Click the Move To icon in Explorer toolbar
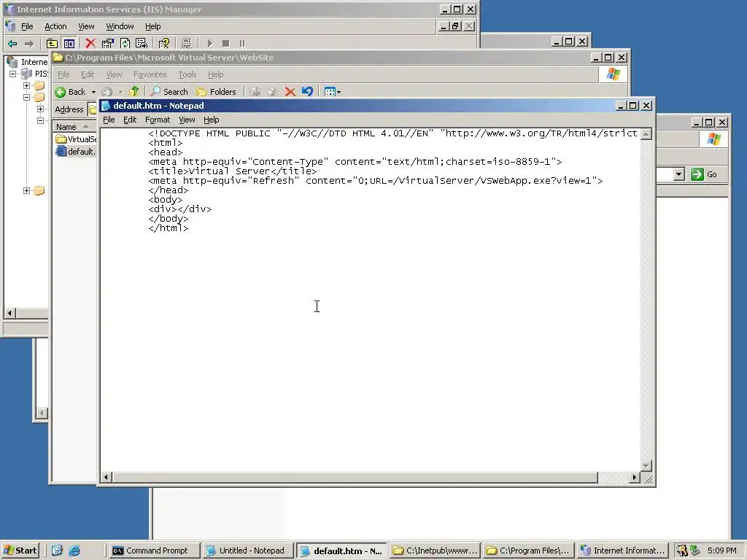747x560 pixels. (256, 91)
